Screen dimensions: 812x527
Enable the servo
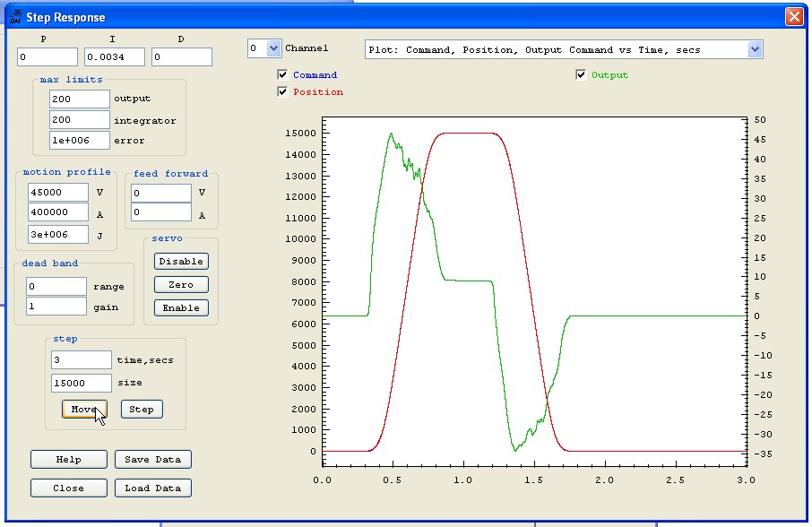181,308
